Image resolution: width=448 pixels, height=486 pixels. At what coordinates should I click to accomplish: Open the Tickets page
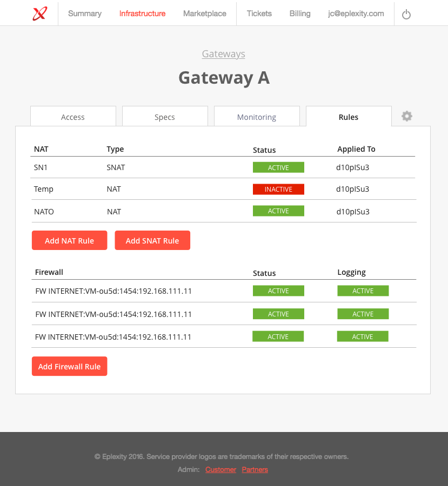(259, 13)
